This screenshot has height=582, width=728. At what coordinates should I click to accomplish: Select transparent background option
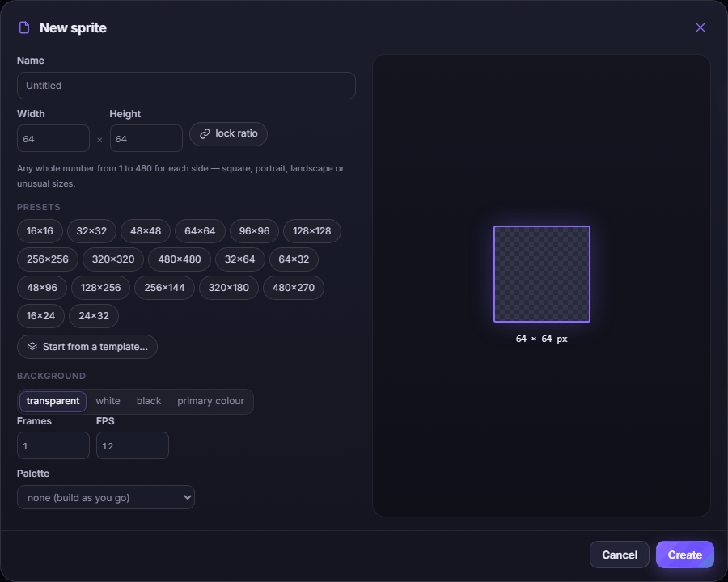pyautogui.click(x=53, y=402)
